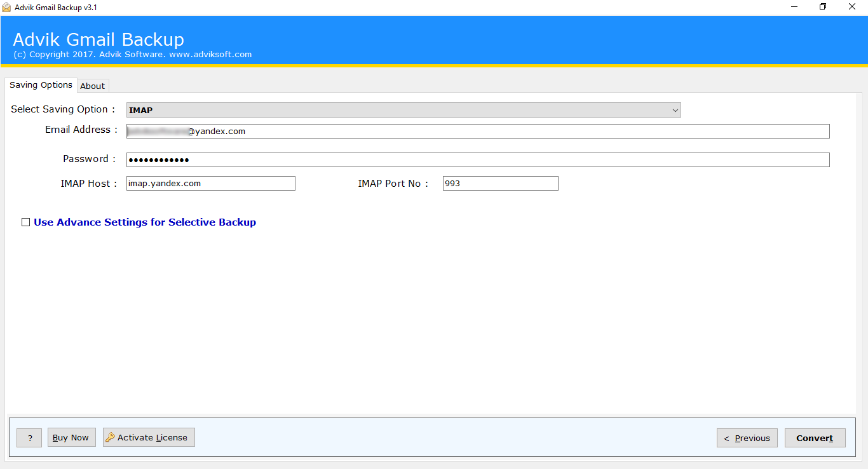Click the IMAP Host field

click(x=211, y=183)
